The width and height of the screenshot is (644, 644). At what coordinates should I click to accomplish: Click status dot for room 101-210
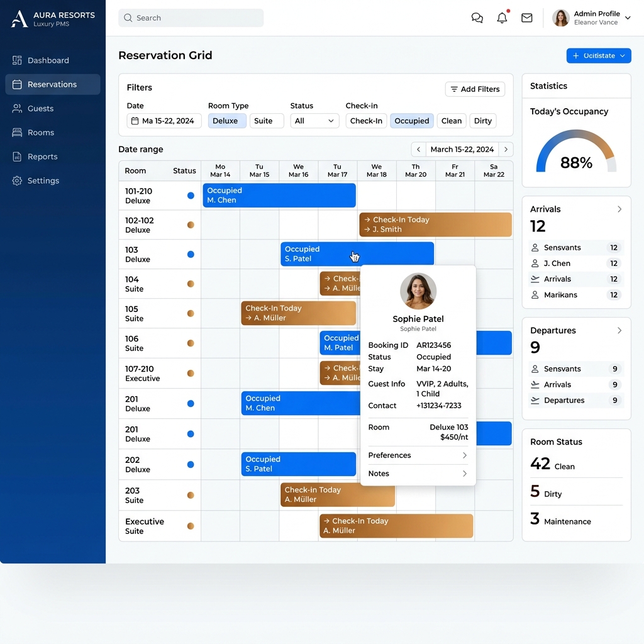pyautogui.click(x=191, y=196)
